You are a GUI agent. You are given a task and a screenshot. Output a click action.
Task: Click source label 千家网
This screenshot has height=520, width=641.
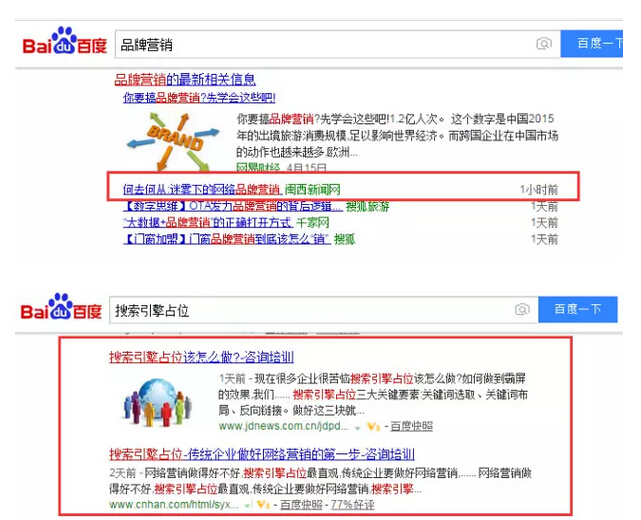[x=312, y=222]
